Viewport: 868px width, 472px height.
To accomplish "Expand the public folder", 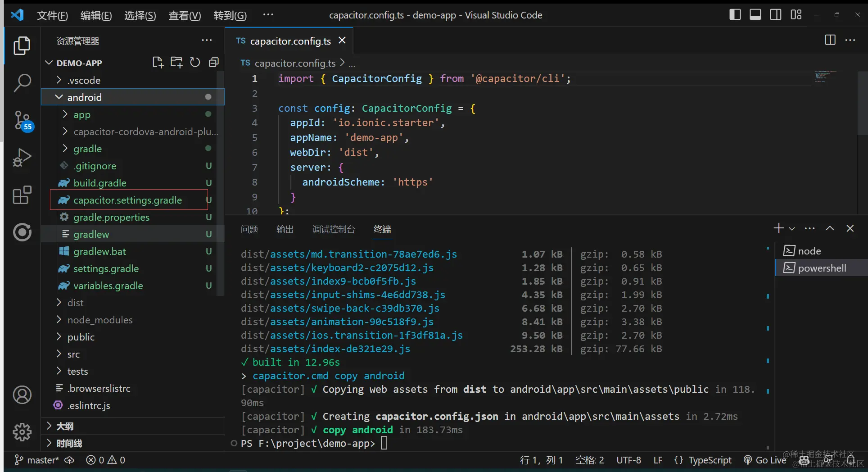I will tap(59, 336).
